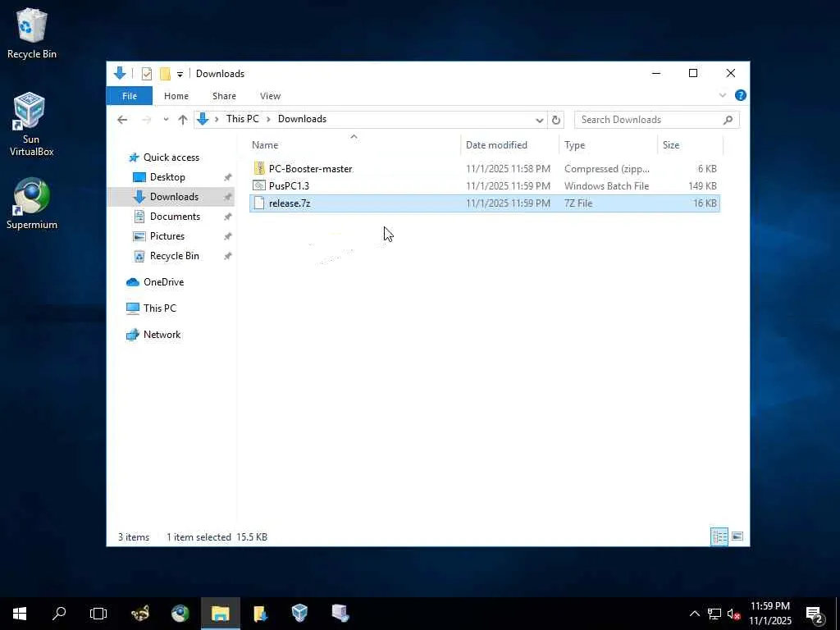Image resolution: width=840 pixels, height=630 pixels.
Task: Click This PC in address breadcrumb
Action: [x=242, y=119]
